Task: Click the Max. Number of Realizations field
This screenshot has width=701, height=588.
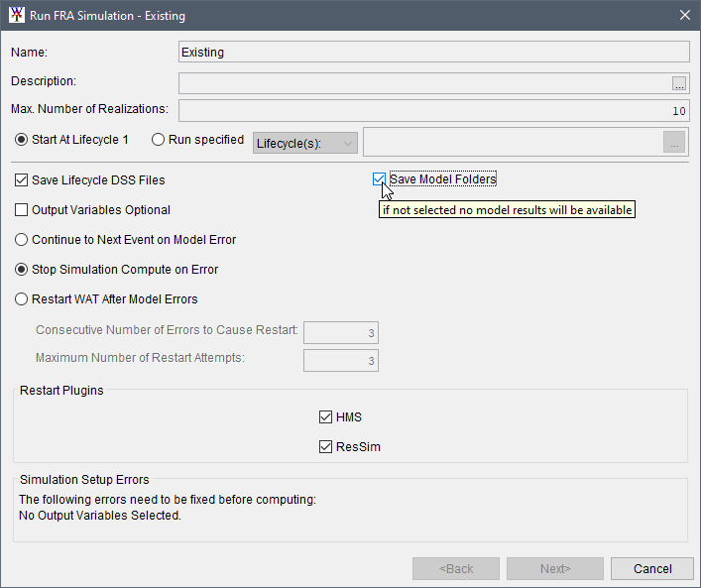Action: [433, 110]
